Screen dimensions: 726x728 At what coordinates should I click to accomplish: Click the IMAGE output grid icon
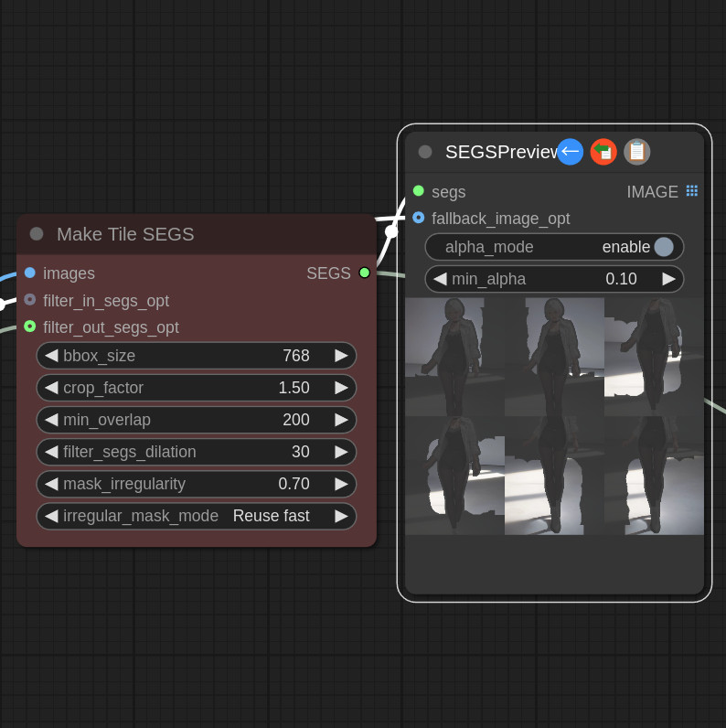(692, 191)
